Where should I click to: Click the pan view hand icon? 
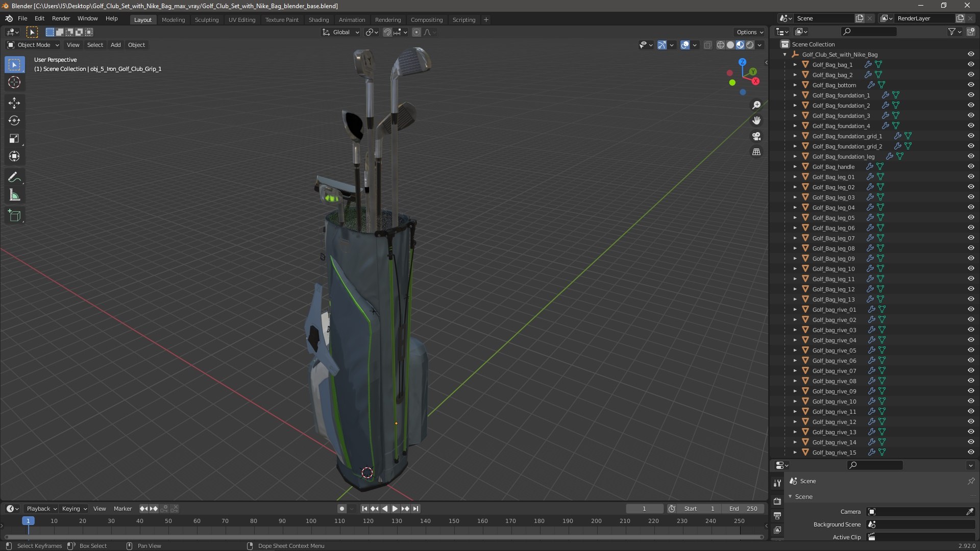tap(756, 120)
